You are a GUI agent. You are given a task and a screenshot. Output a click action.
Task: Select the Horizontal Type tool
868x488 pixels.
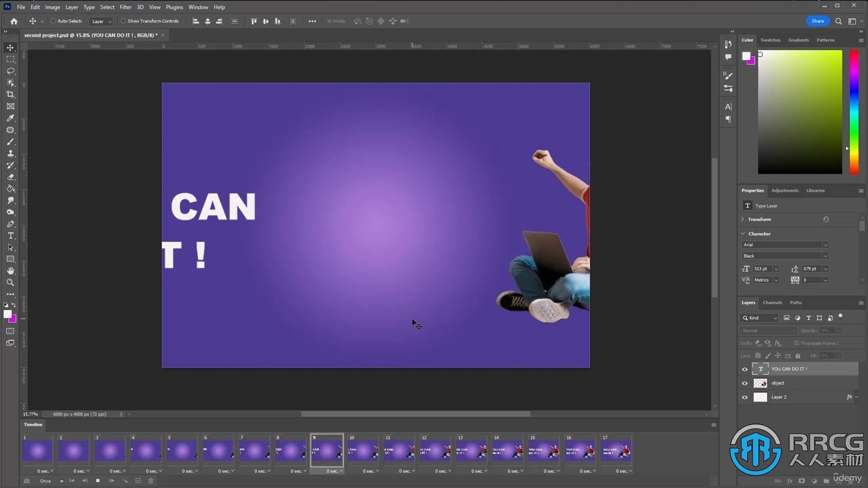(x=10, y=235)
